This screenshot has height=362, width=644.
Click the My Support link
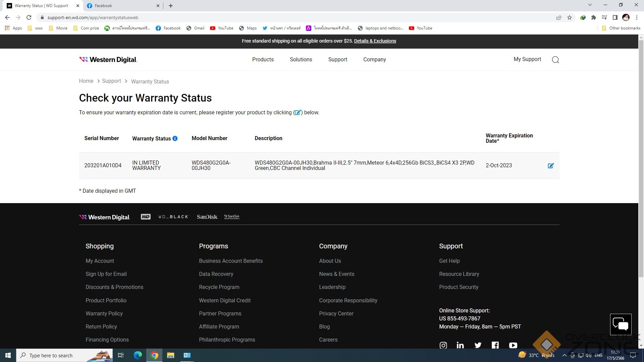[527, 59]
